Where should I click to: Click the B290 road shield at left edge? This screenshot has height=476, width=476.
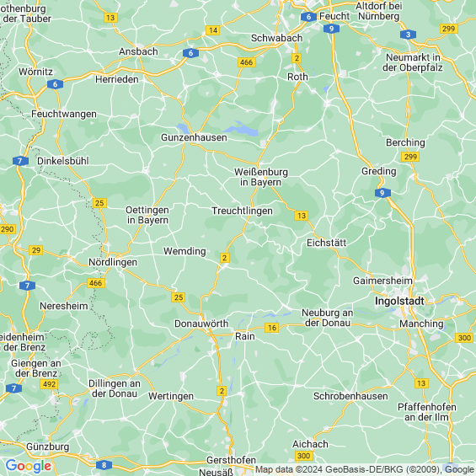pos(8,229)
